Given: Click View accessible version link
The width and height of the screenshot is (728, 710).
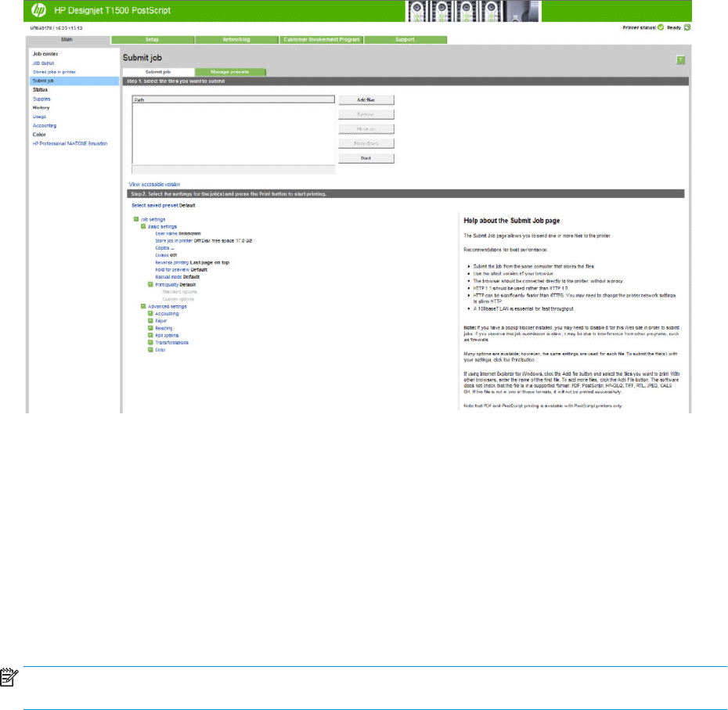Looking at the screenshot, I should pyautogui.click(x=154, y=184).
